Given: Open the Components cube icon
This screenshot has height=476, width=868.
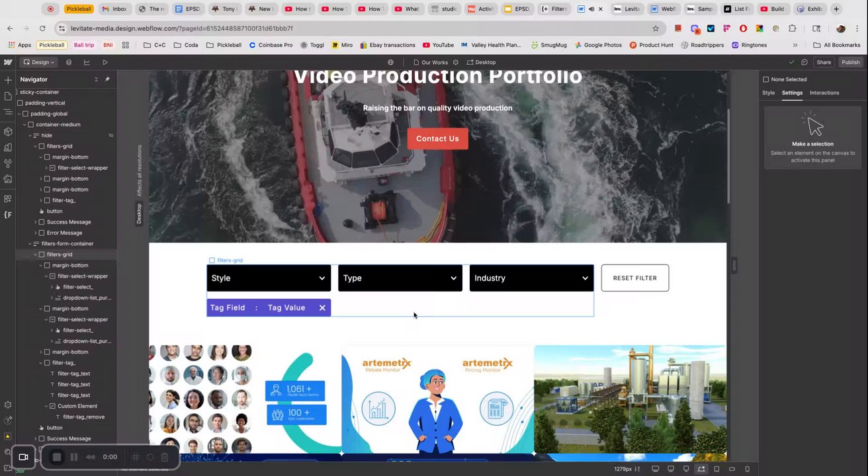Looking at the screenshot, I should tap(8, 132).
